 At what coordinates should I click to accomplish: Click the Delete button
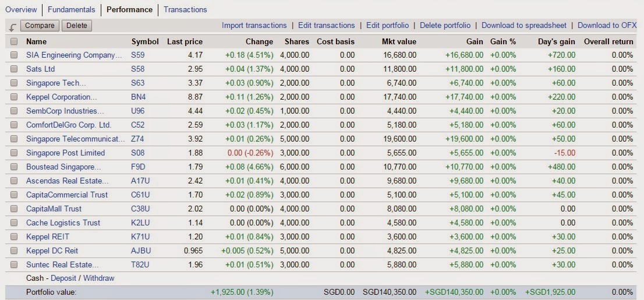[77, 26]
